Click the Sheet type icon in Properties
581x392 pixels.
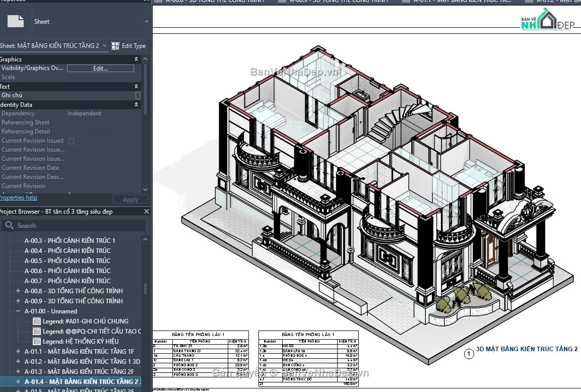pos(16,22)
